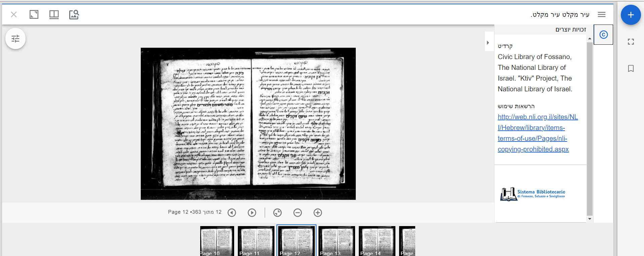The width and height of the screenshot is (644, 256).
Task: Select Page 14 thumbnail
Action: click(377, 241)
